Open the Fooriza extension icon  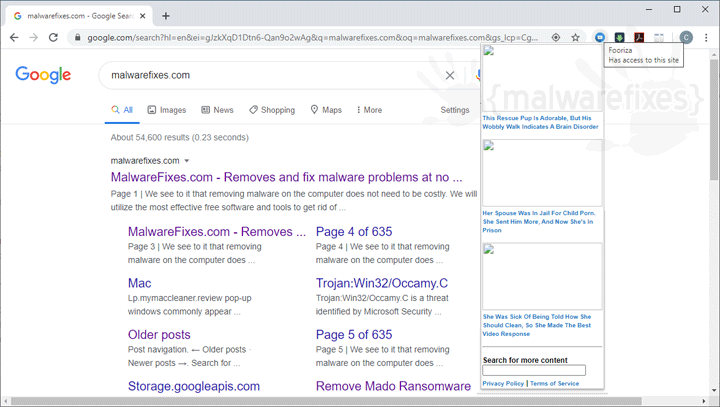coord(600,38)
